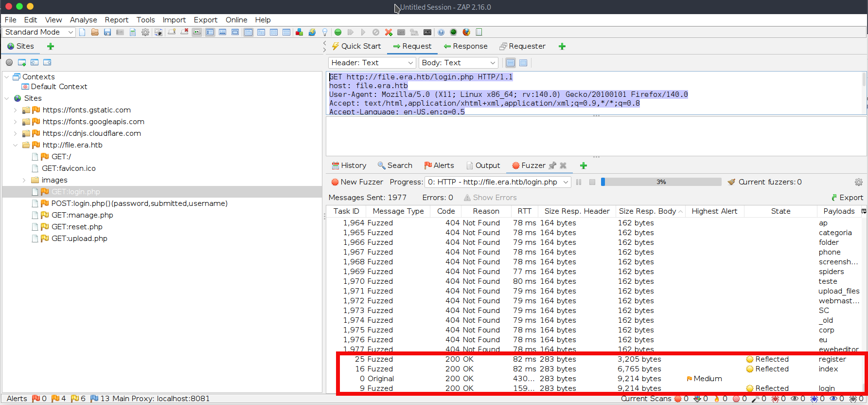Open session options gear in main toolbar
Viewport: 868px width, 405px height.
click(145, 32)
